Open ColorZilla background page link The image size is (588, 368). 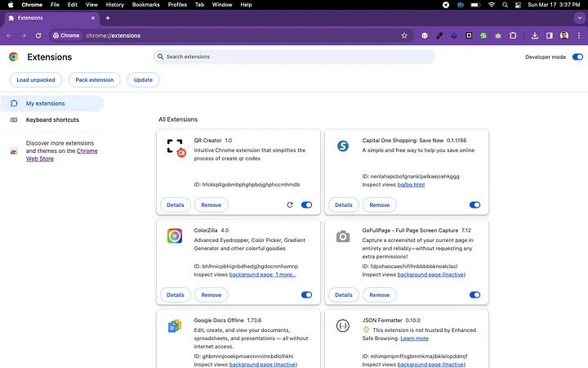point(262,275)
